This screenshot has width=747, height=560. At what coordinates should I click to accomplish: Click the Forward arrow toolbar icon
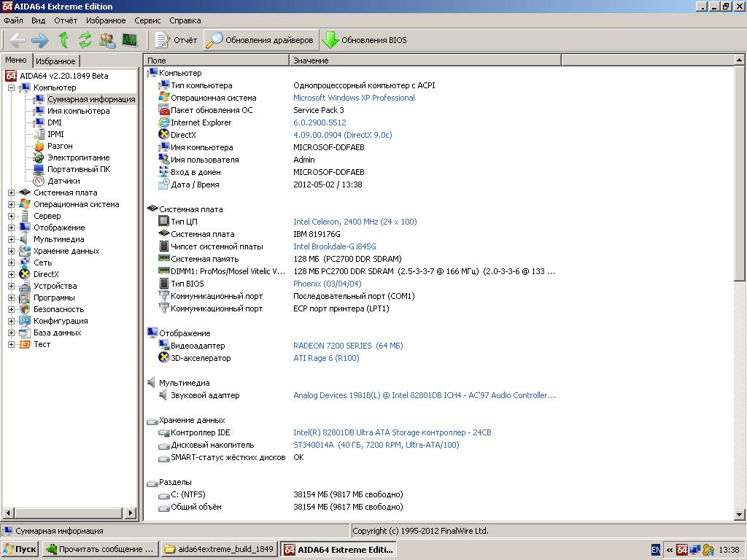pos(39,41)
